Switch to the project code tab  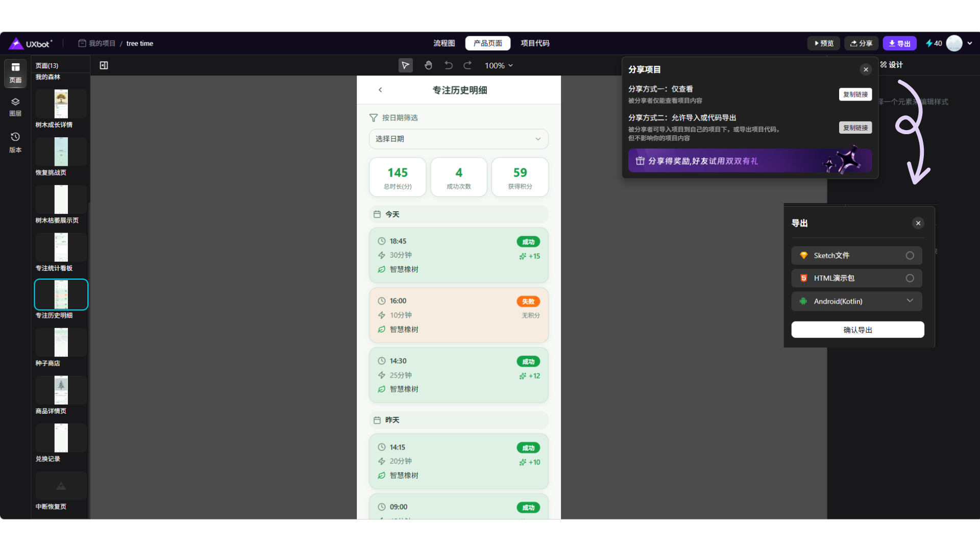coord(535,43)
